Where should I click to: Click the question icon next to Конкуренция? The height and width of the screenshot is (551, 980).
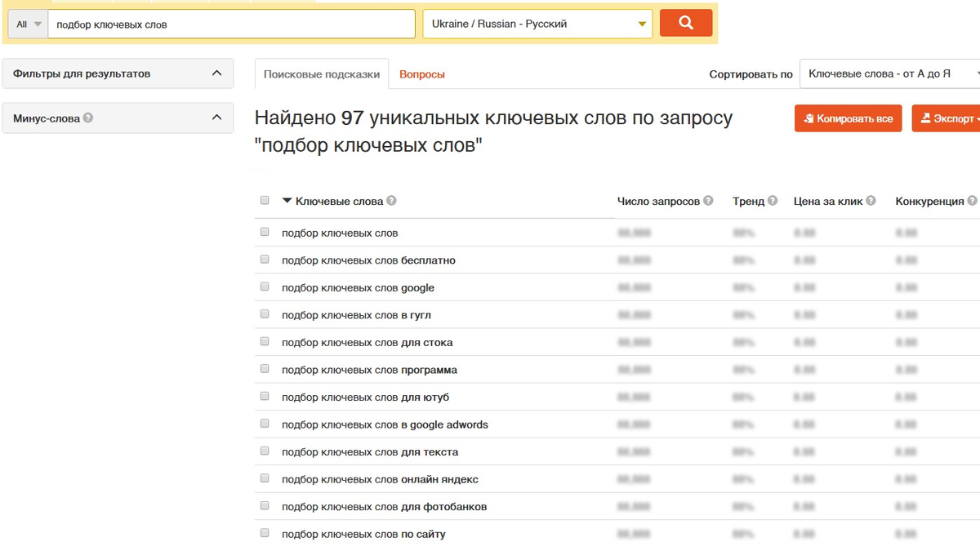point(973,200)
